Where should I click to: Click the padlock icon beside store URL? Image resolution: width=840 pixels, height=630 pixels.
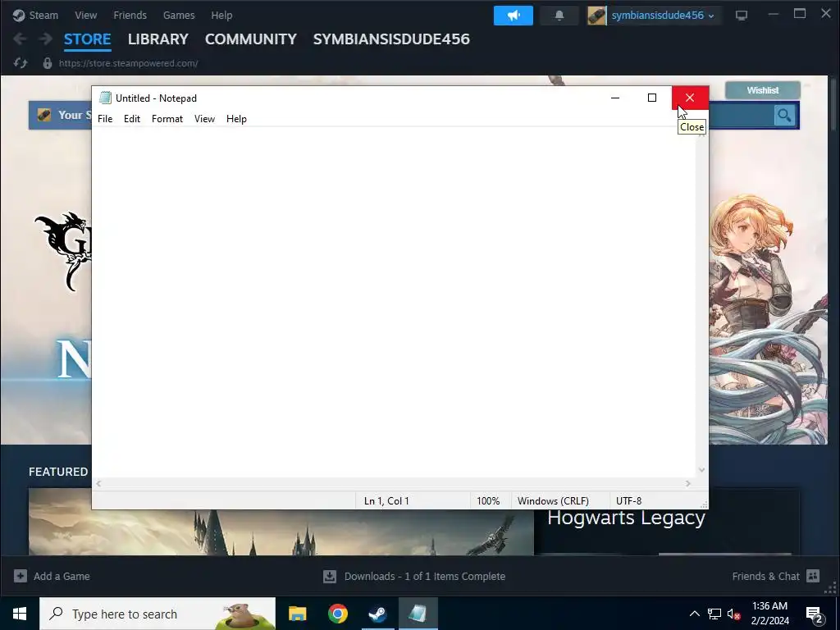(x=47, y=63)
